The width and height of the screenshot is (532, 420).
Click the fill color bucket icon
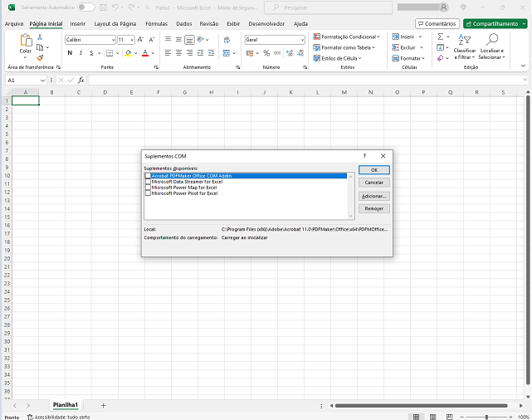129,53
